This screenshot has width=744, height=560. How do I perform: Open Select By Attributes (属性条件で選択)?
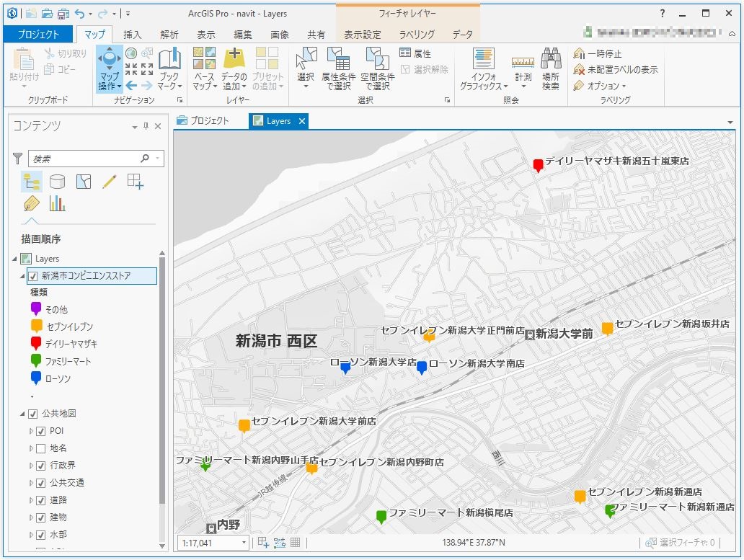pos(338,68)
